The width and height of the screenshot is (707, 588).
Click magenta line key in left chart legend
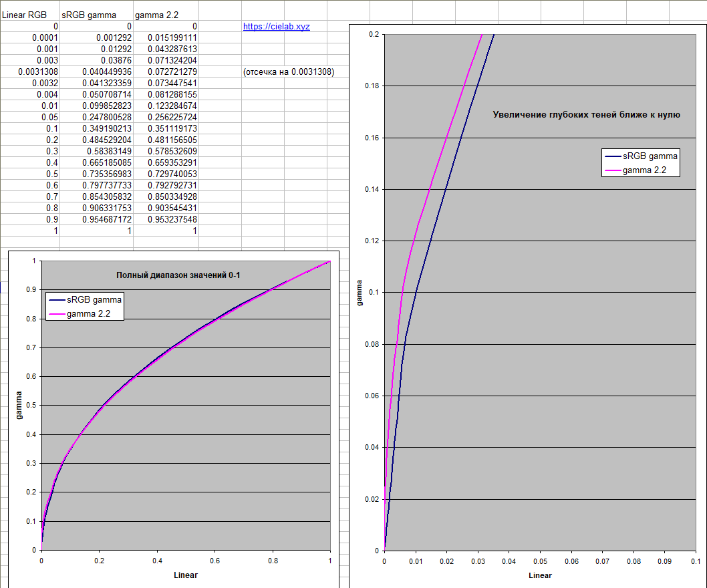(55, 315)
